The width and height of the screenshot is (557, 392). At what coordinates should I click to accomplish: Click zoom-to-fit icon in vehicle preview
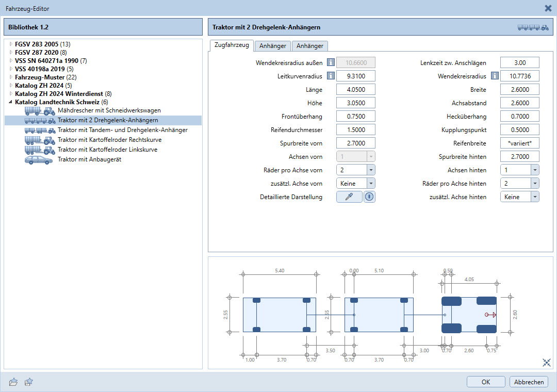click(546, 363)
